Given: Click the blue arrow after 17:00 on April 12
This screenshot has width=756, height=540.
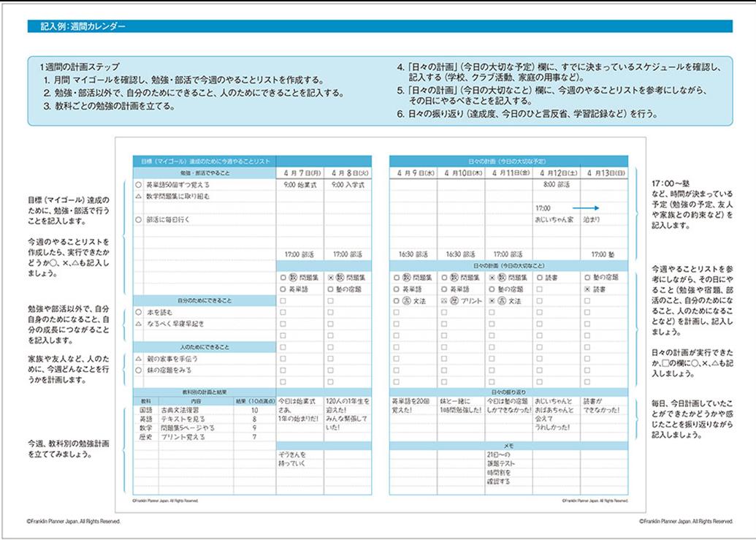Looking at the screenshot, I should (x=586, y=208).
